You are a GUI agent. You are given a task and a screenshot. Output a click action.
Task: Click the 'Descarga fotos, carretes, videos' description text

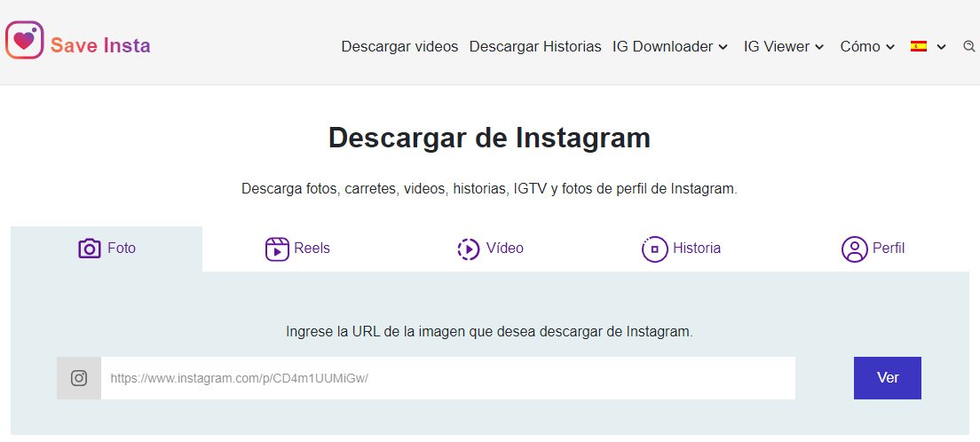click(x=489, y=189)
